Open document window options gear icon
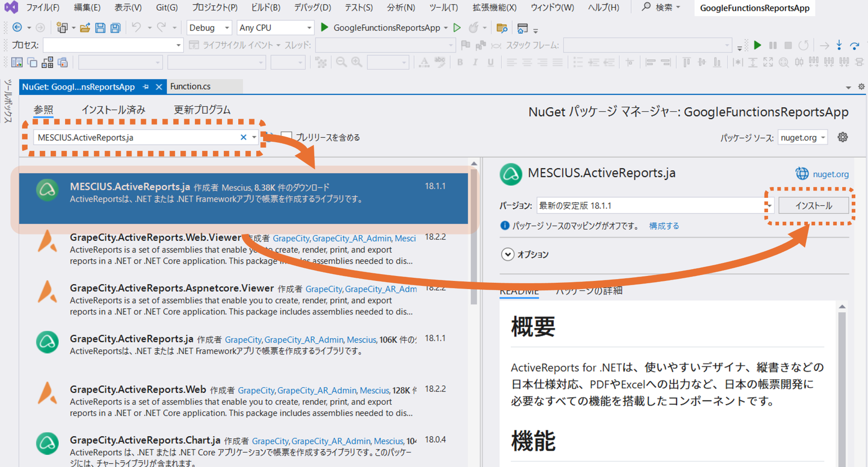The width and height of the screenshot is (868, 467). coord(861,86)
